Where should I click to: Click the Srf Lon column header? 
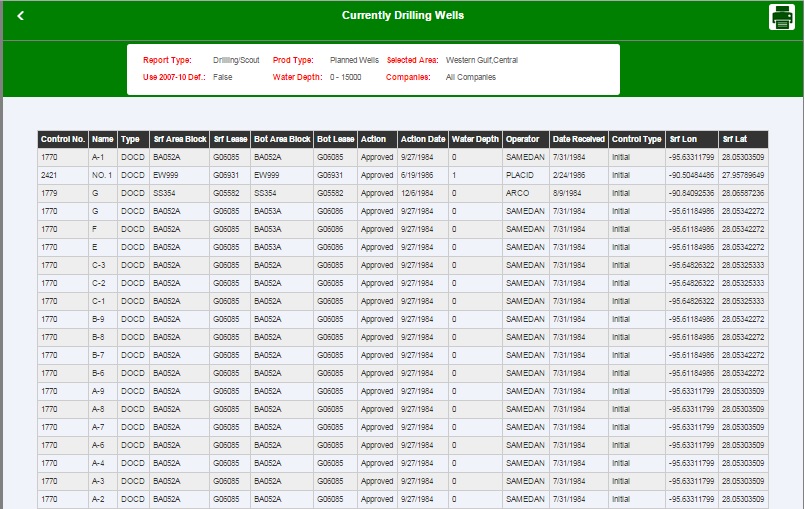pos(692,139)
